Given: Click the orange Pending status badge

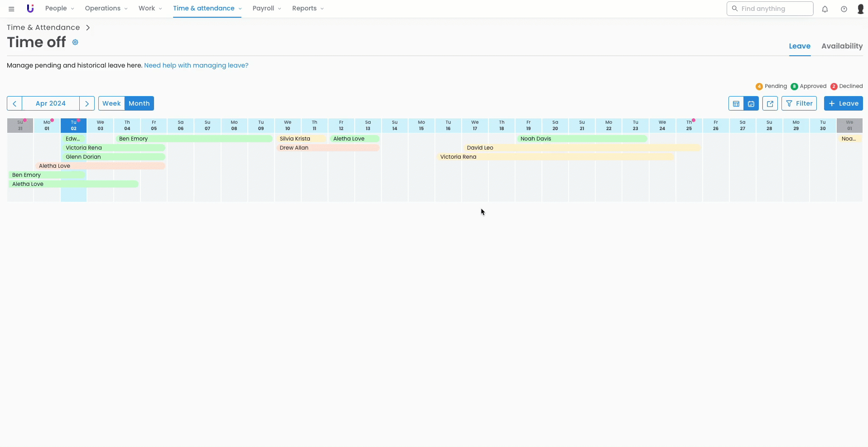Looking at the screenshot, I should 759,87.
